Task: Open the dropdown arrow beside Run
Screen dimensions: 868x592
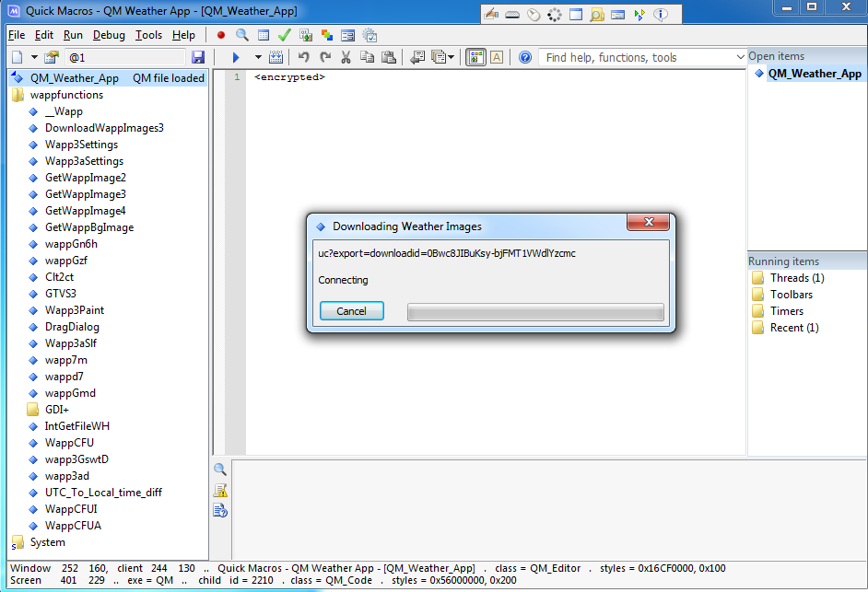Action: 258,57
